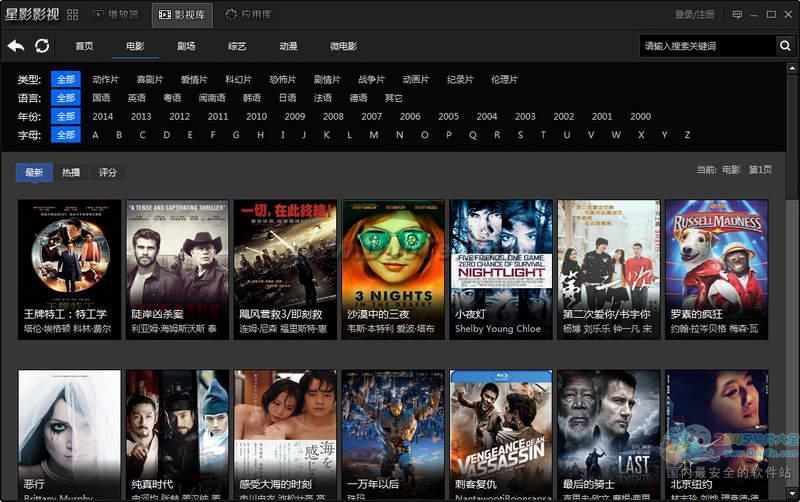This screenshot has width=800, height=502.
Task: Click the search keyword input field
Action: click(x=708, y=46)
